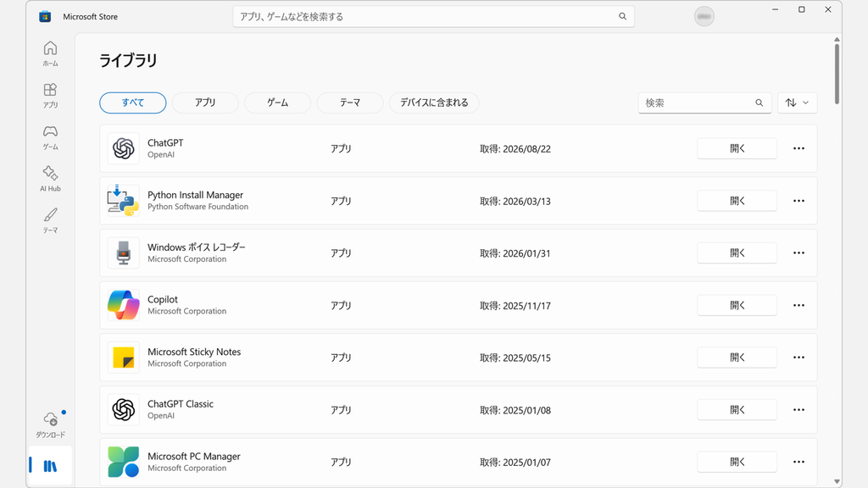Click 開く button for ChatGPT Classic
This screenshot has height=488, width=868.
click(737, 410)
